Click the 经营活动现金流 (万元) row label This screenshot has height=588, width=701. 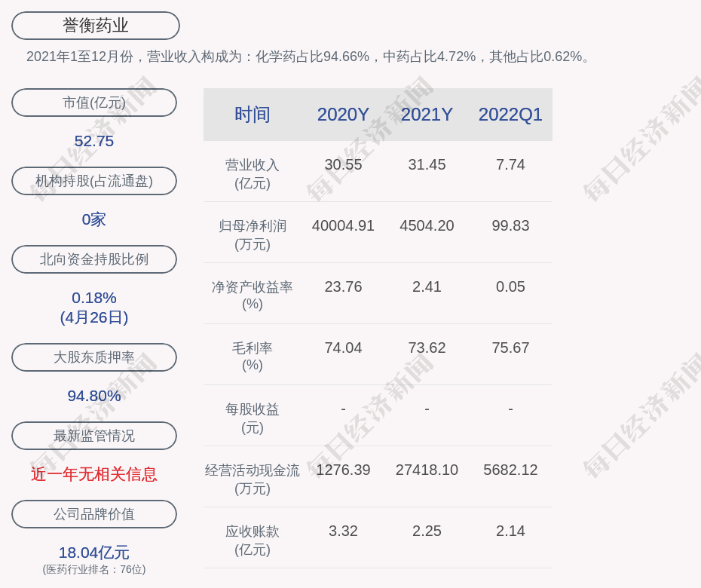253,479
